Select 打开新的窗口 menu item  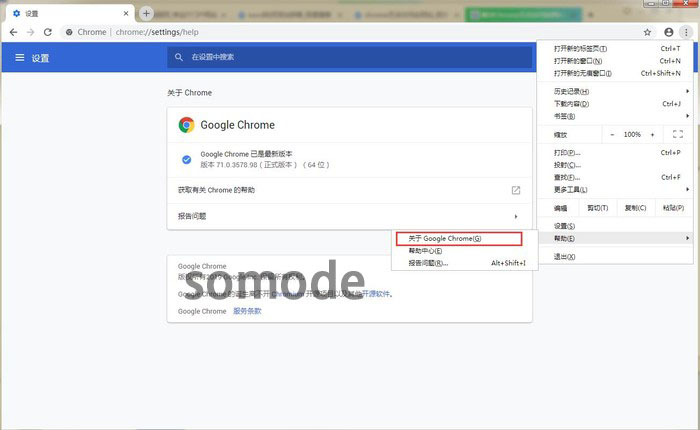point(615,61)
